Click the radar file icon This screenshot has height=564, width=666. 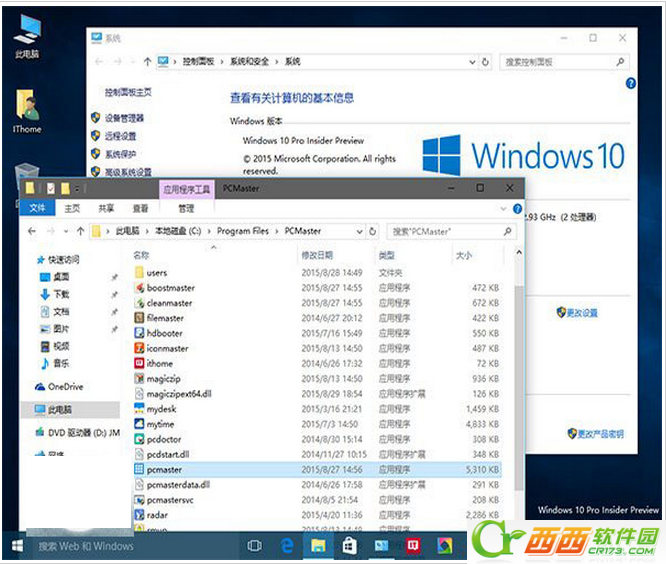click(x=139, y=515)
